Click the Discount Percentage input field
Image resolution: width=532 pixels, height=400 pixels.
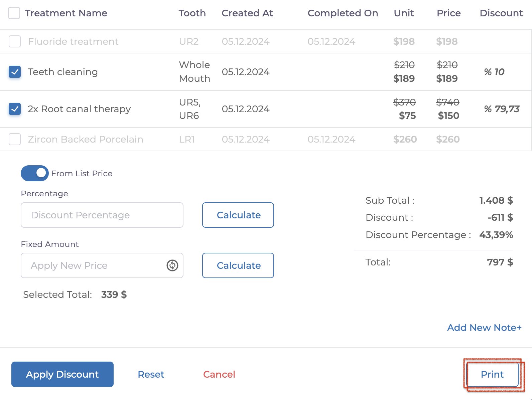tap(102, 215)
